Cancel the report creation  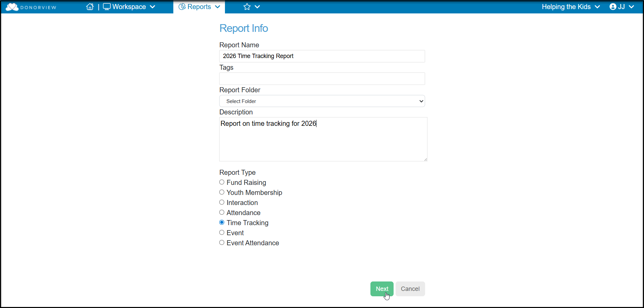coord(410,289)
